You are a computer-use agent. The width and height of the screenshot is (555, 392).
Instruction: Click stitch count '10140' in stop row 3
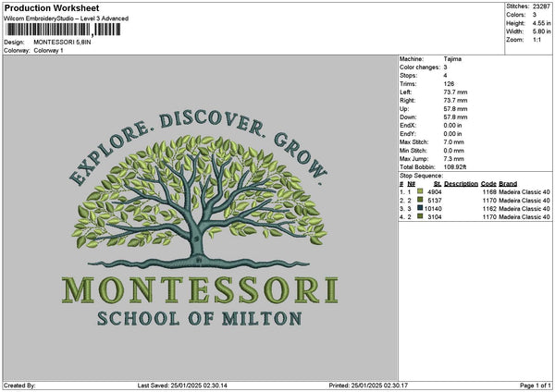pos(433,209)
